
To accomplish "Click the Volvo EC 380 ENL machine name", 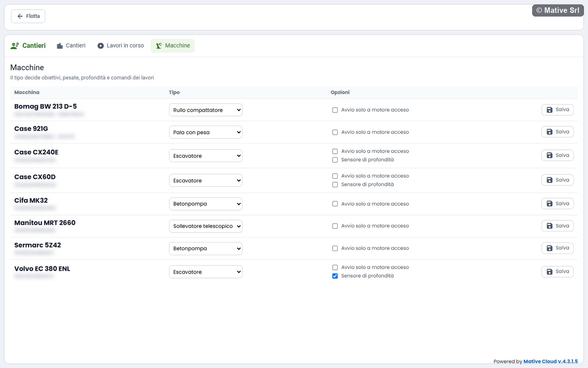I will click(x=42, y=269).
